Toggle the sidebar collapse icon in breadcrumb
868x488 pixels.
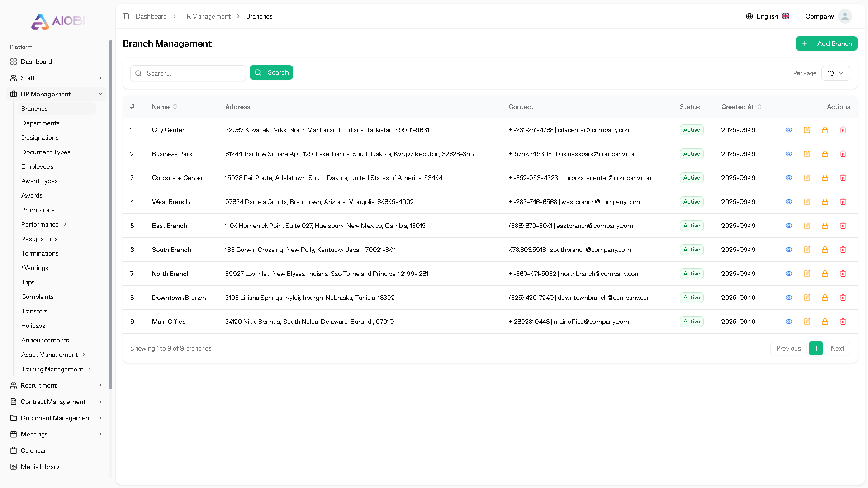pos(126,16)
